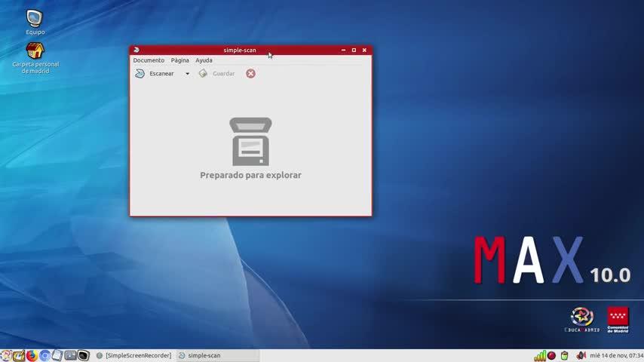This screenshot has width=644, height=362.
Task: Click the red recording tray icon
Action: click(x=551, y=355)
